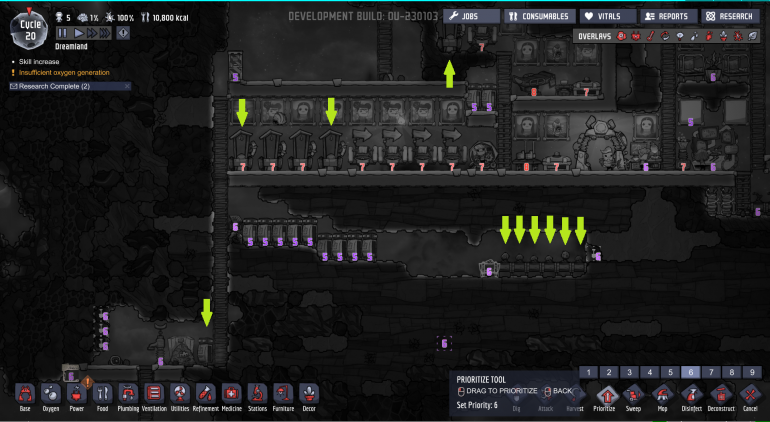Open the Reports menu
Viewport: 770px width, 422px height.
(x=669, y=16)
